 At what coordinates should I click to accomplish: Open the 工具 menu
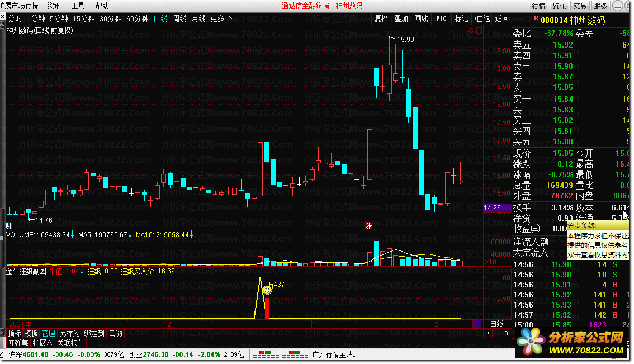(78, 6)
